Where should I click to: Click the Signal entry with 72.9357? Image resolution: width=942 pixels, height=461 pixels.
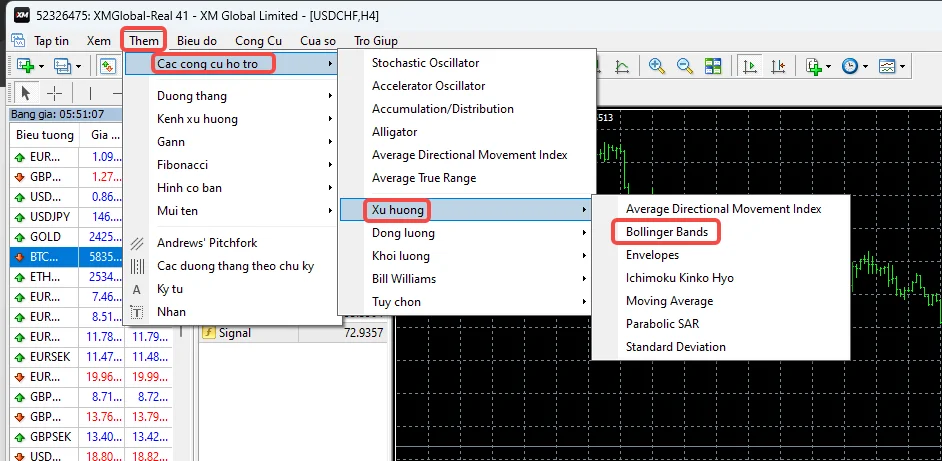coord(292,332)
